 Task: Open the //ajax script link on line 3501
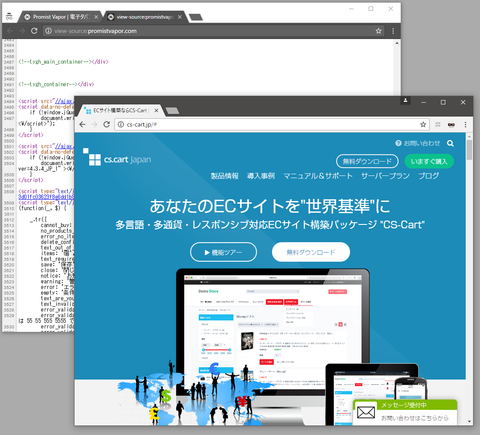(x=64, y=146)
